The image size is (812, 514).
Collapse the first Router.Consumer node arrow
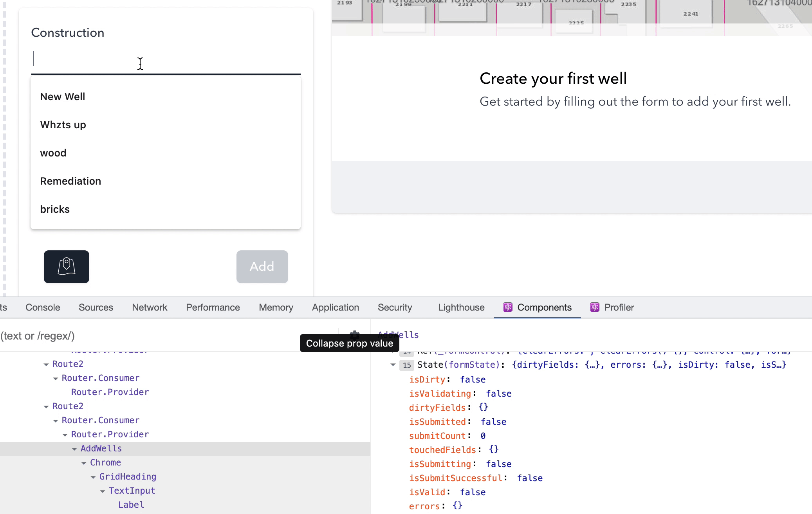tap(56, 379)
